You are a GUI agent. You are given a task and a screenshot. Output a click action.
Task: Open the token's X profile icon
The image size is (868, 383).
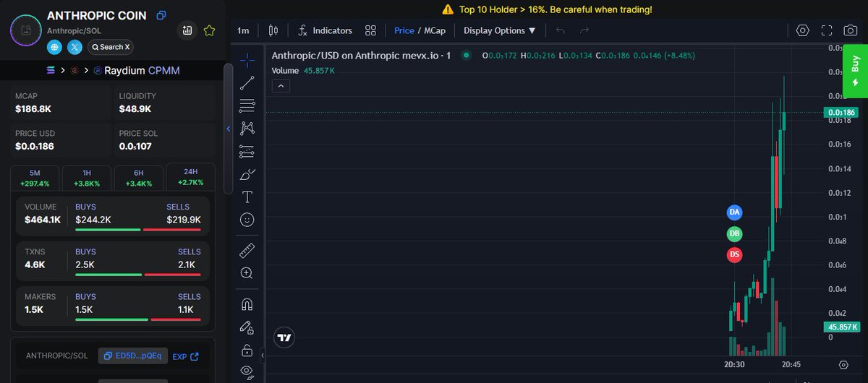75,47
